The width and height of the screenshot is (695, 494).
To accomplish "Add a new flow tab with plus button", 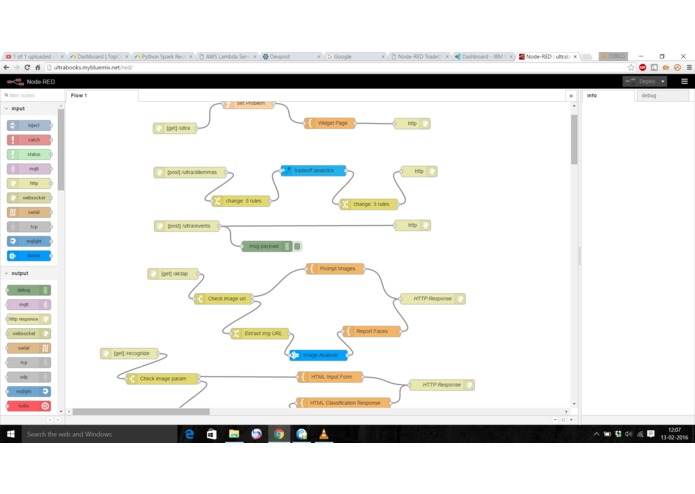I will [571, 96].
